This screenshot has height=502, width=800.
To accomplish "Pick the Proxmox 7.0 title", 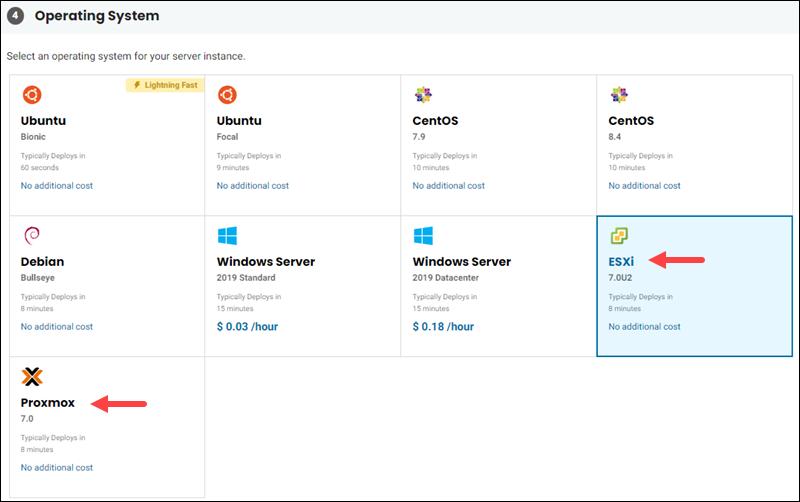I will click(x=48, y=403).
